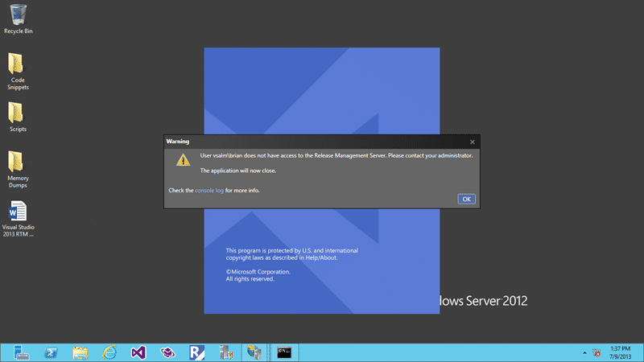Select the Visual Studio 2013 RTM document
The height and width of the screenshot is (362, 644).
coord(18,219)
